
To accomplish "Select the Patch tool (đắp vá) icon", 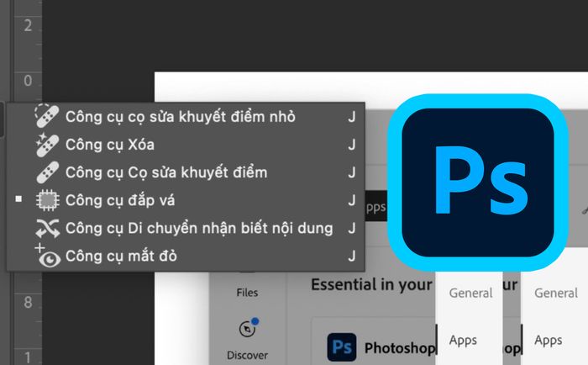I will (x=47, y=200).
